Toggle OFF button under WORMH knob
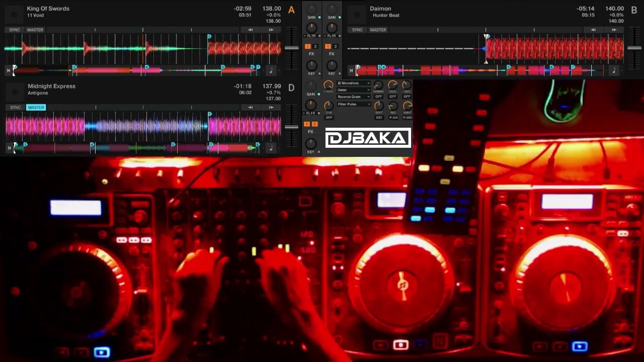The image size is (644, 362). coord(378,97)
